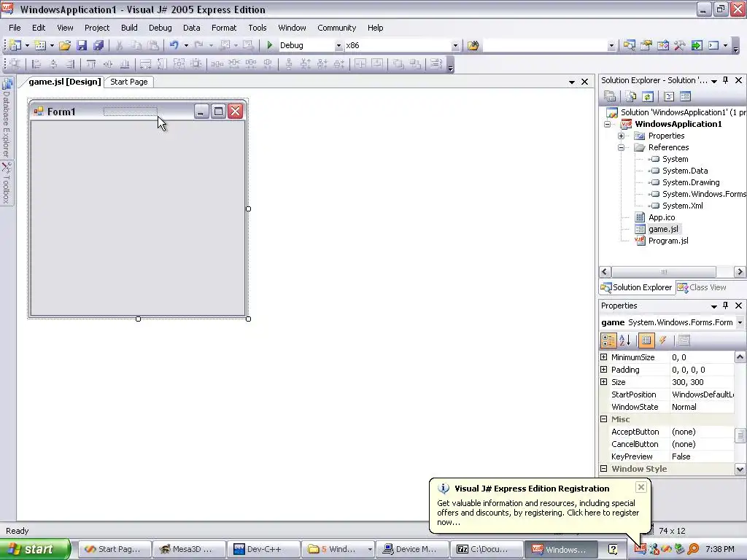Open the Find combo box dropdown arrow
Image resolution: width=747 pixels, height=560 pixels.
[x=611, y=46]
